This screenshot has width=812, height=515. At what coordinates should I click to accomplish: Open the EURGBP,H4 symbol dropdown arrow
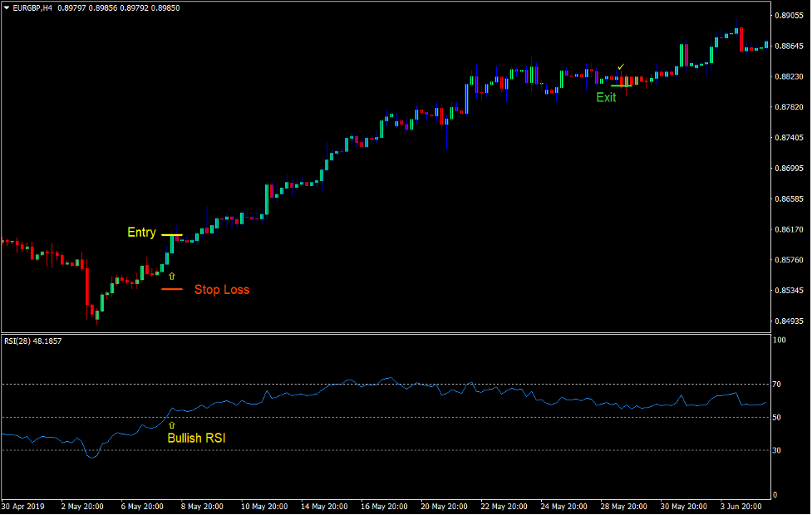(x=7, y=6)
